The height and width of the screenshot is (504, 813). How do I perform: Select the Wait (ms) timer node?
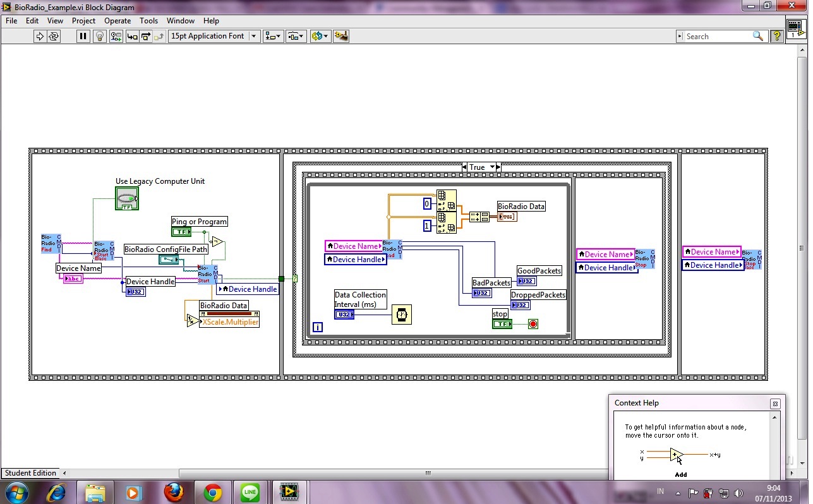point(402,314)
